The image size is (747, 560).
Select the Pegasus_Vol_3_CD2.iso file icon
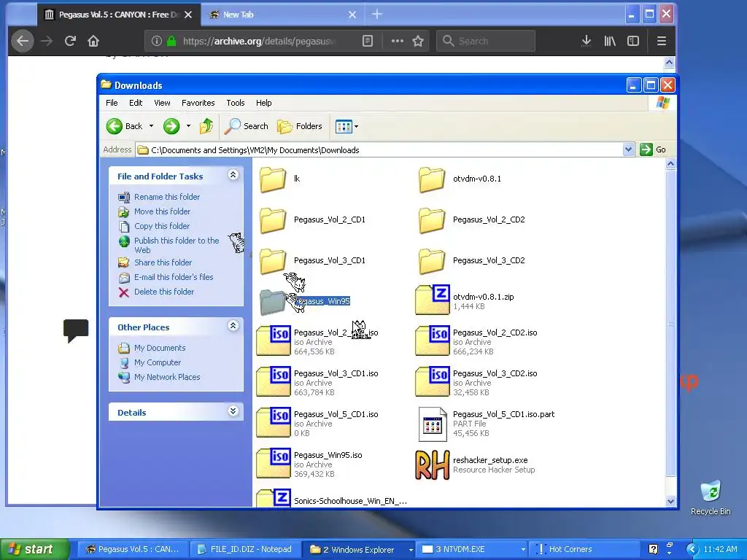click(x=432, y=381)
